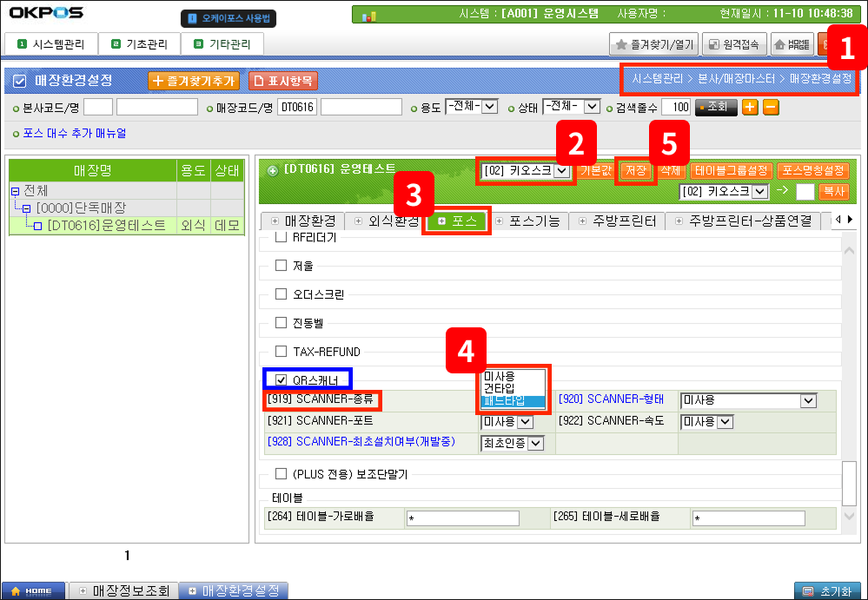Viewport: 868px width, 600px height.
Task: Click the orange plus icon beside the search button
Action: [x=750, y=107]
